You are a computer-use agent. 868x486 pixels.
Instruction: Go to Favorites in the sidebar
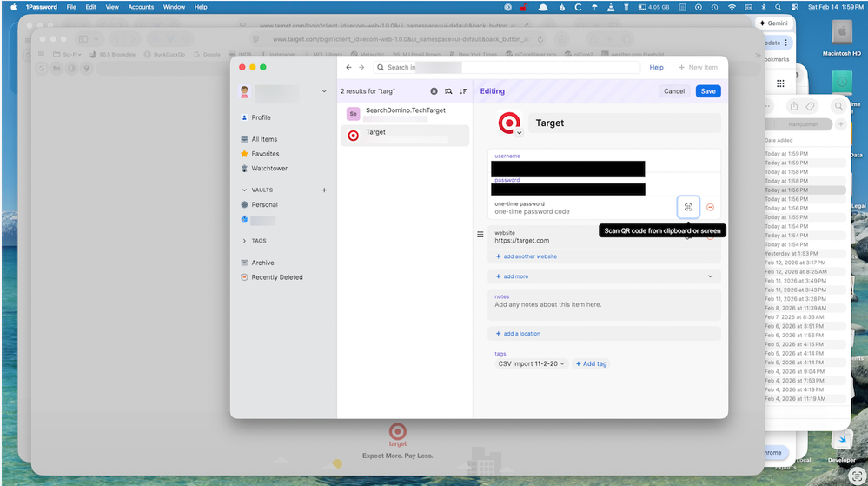(265, 154)
